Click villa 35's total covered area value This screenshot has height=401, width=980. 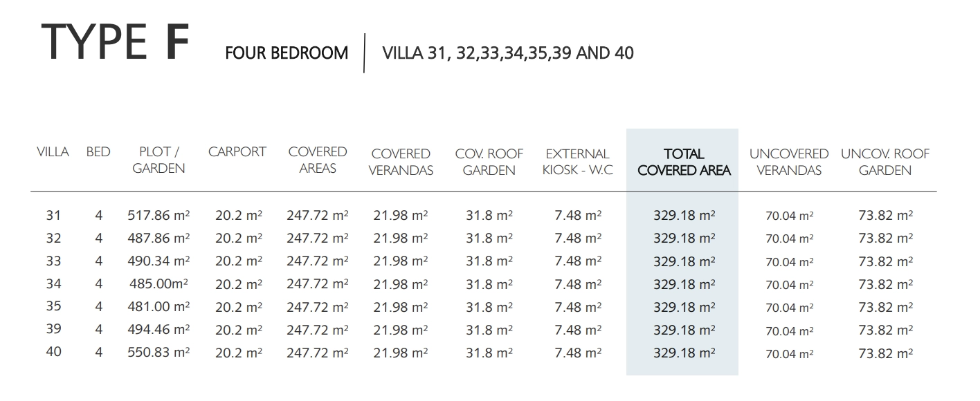point(684,307)
